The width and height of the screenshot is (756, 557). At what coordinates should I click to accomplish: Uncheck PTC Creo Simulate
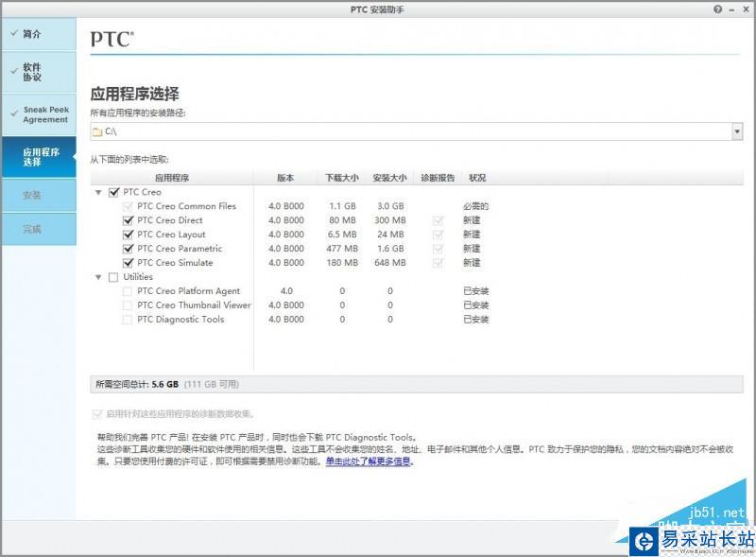[x=128, y=263]
